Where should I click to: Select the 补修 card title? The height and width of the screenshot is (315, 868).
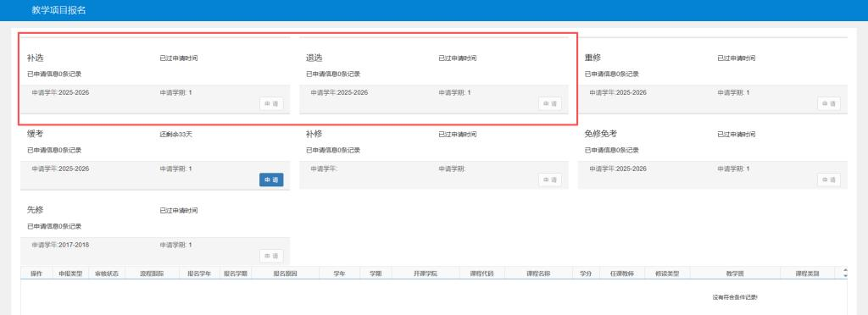[x=314, y=134]
